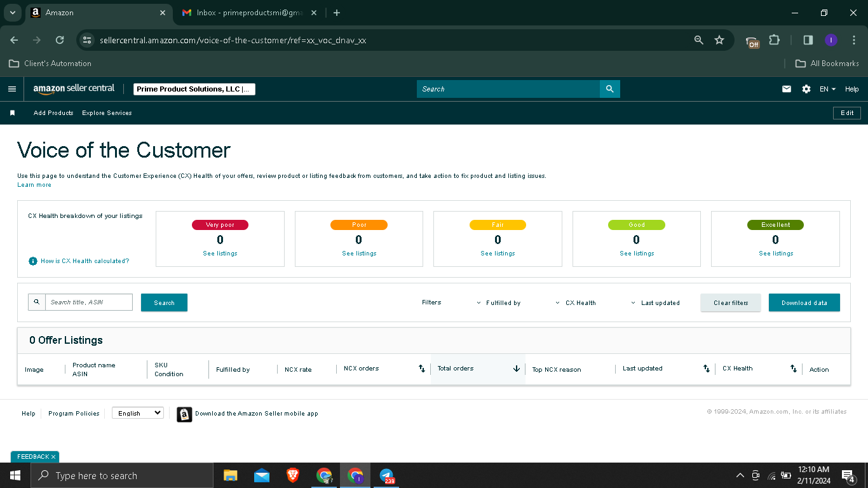
Task: Open the settings gear icon
Action: click(x=806, y=89)
